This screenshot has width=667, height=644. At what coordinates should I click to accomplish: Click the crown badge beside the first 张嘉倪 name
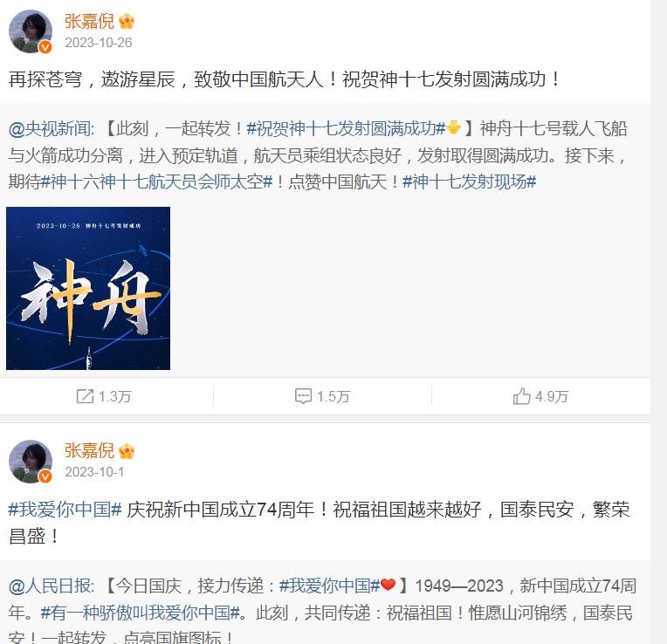point(127,21)
